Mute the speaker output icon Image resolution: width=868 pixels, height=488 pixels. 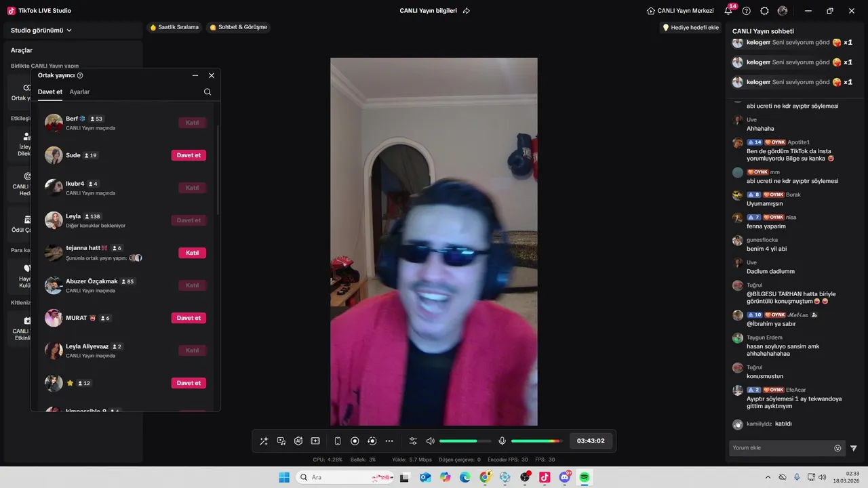click(430, 441)
